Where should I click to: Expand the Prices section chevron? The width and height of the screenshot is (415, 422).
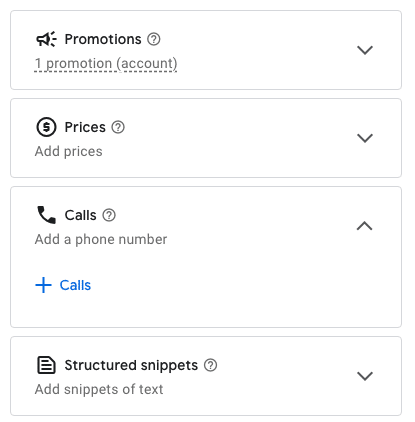coord(365,138)
